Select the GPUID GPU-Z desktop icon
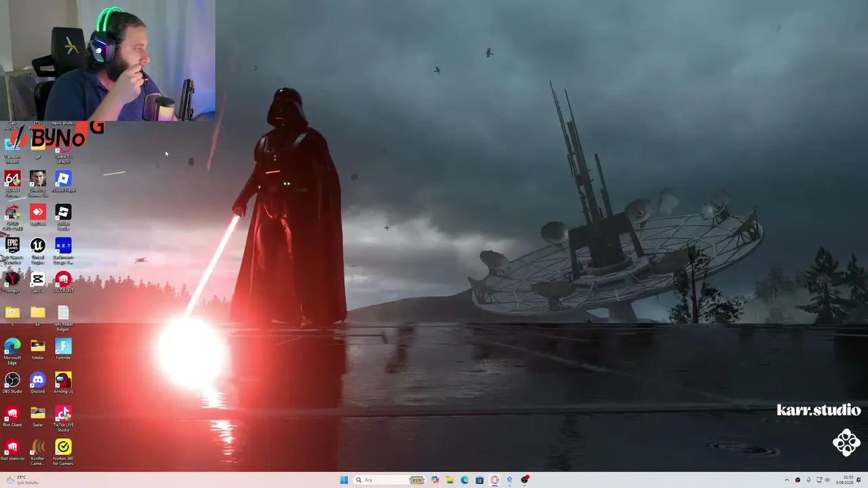 coord(12,218)
